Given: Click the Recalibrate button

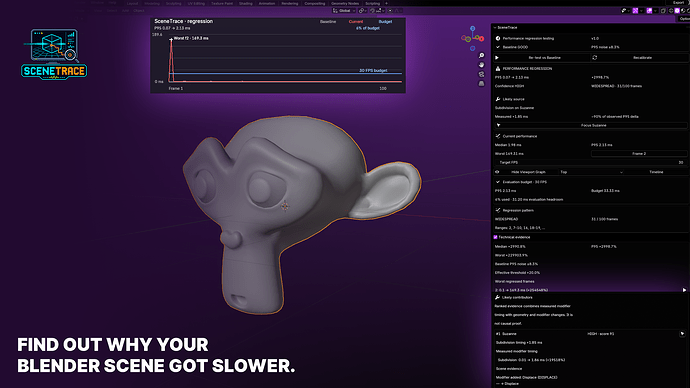Looking at the screenshot, I should [639, 58].
